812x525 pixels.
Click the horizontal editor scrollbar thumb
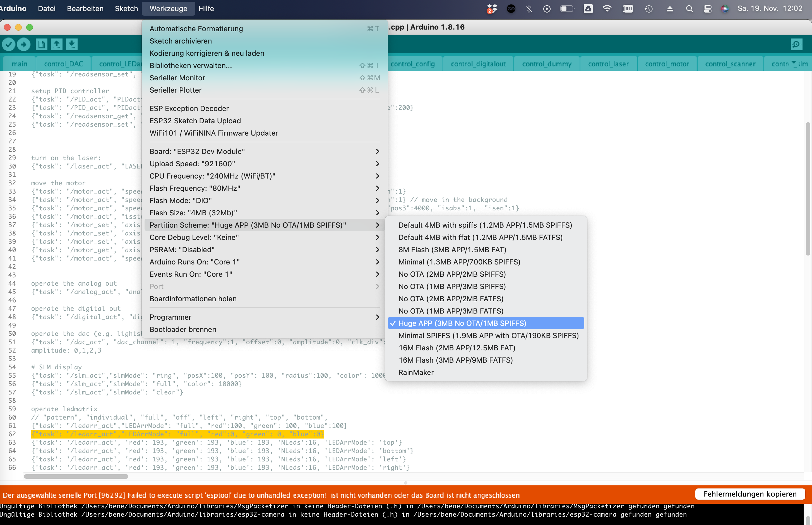[x=76, y=476]
